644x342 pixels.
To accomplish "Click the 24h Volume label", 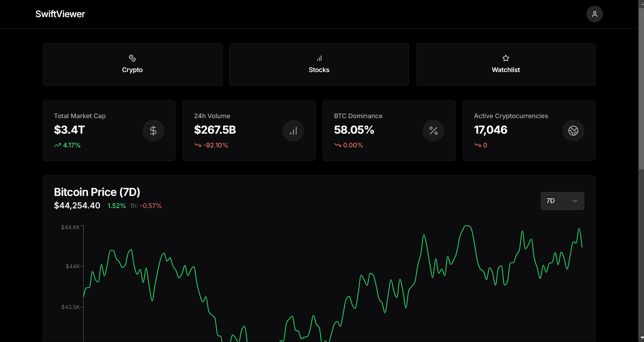I will pyautogui.click(x=212, y=116).
